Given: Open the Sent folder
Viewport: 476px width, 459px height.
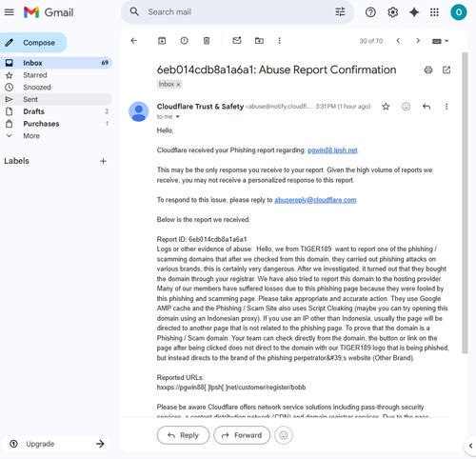Looking at the screenshot, I should (x=56, y=99).
